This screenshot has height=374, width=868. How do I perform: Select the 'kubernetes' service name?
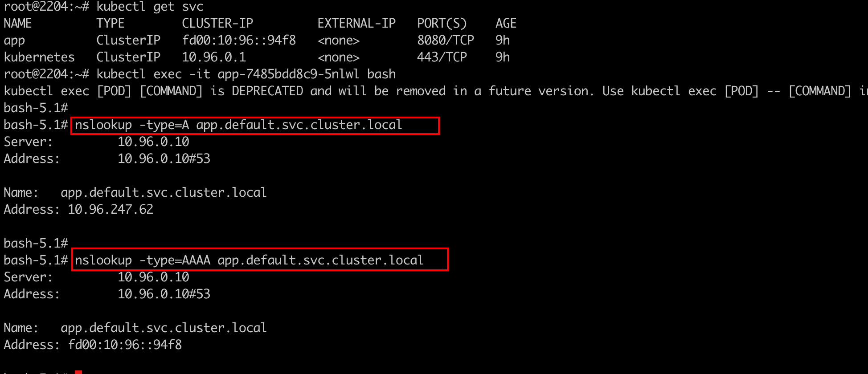pyautogui.click(x=39, y=57)
